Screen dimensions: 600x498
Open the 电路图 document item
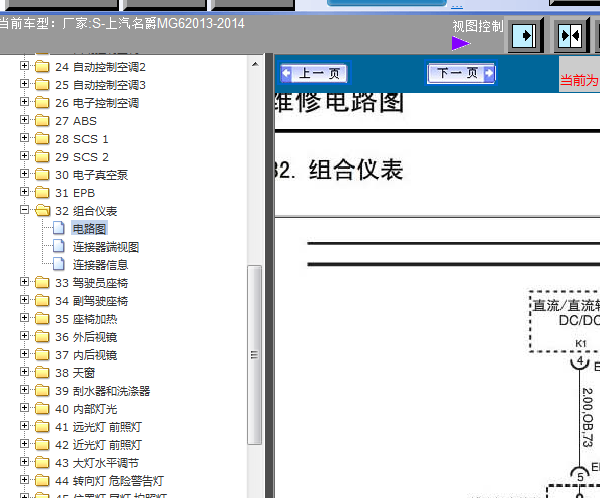90,229
